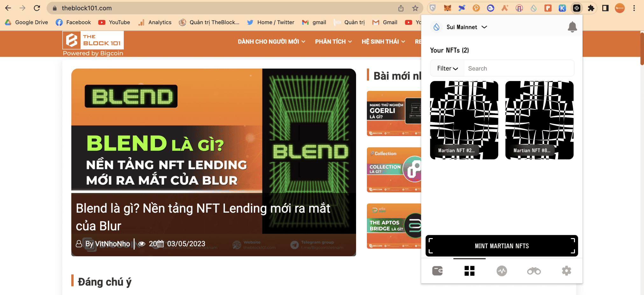644x295 pixels.
Task: Open the Blend là gì article headline
Action: [x=203, y=217]
